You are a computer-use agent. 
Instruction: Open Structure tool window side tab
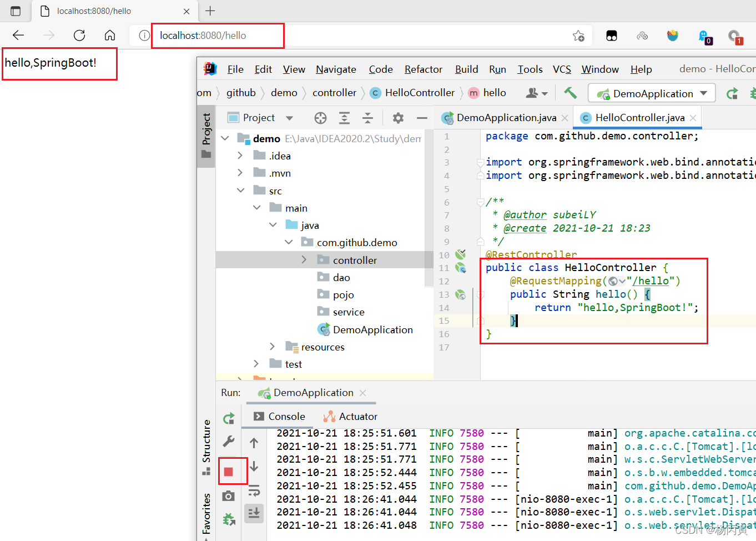pos(206,447)
